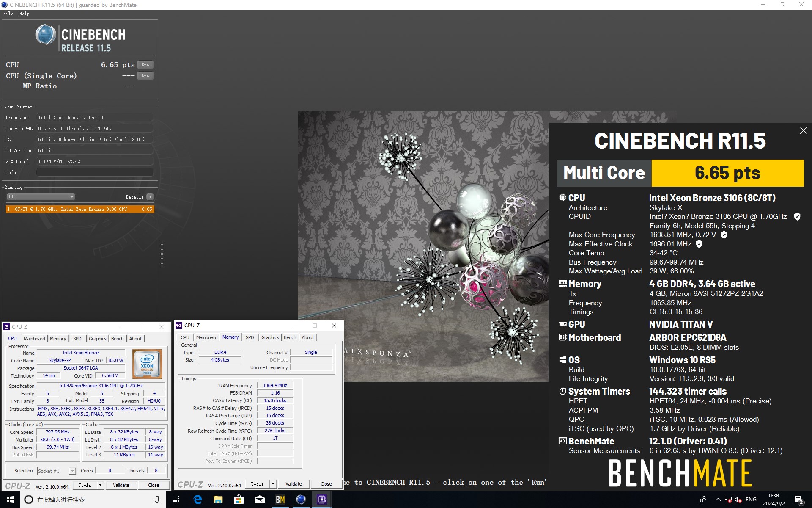This screenshot has width=812, height=508.
Task: Click the shield next to Max Core Frequency
Action: point(724,235)
